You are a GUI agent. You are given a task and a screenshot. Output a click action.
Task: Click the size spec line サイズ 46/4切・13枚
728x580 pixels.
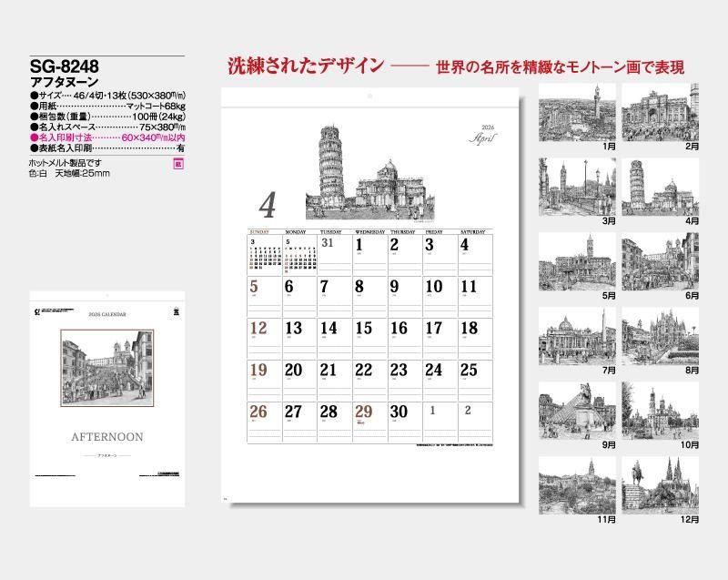pyautogui.click(x=107, y=96)
